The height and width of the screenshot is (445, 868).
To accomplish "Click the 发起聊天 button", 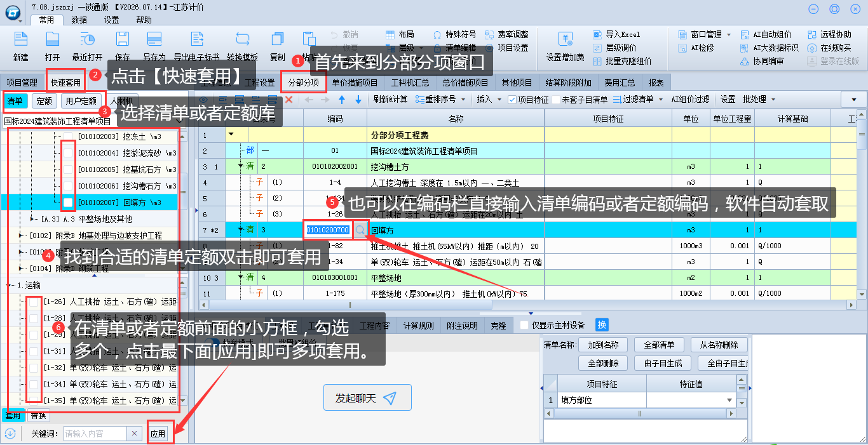I will (x=367, y=397).
